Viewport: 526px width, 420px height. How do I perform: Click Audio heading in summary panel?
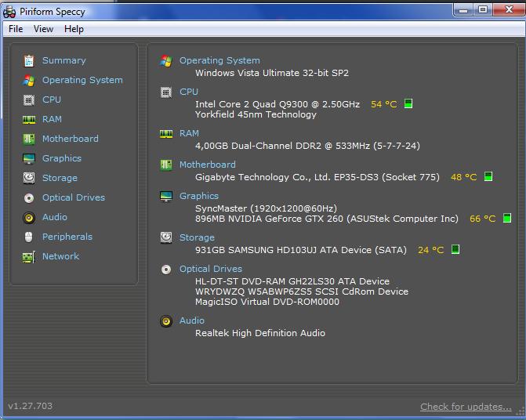192,320
